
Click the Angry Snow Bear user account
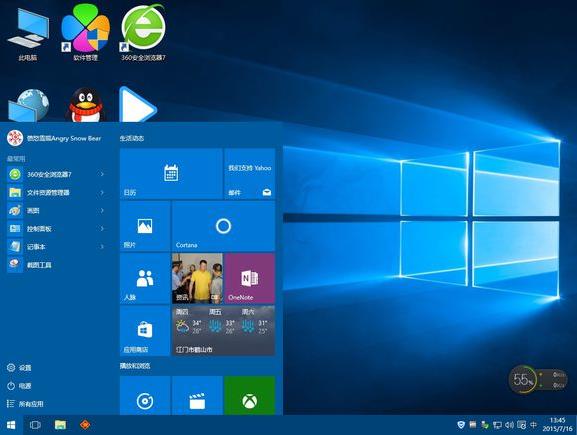[54, 138]
